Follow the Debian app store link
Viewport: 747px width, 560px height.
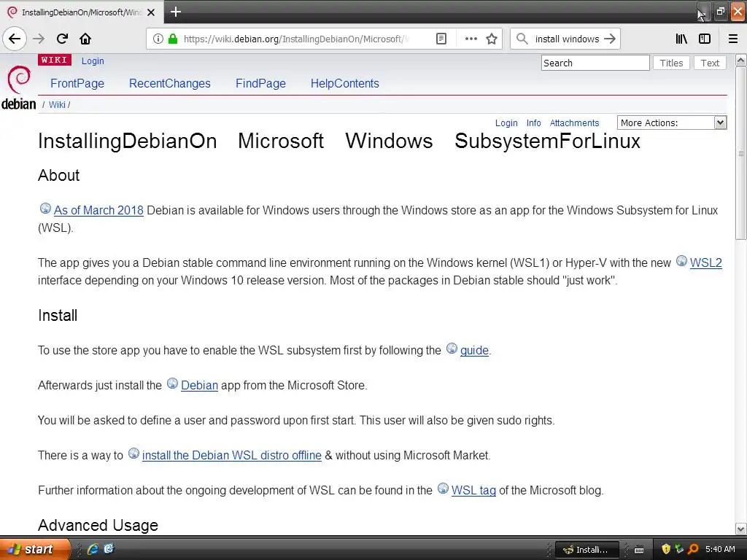[x=199, y=385]
